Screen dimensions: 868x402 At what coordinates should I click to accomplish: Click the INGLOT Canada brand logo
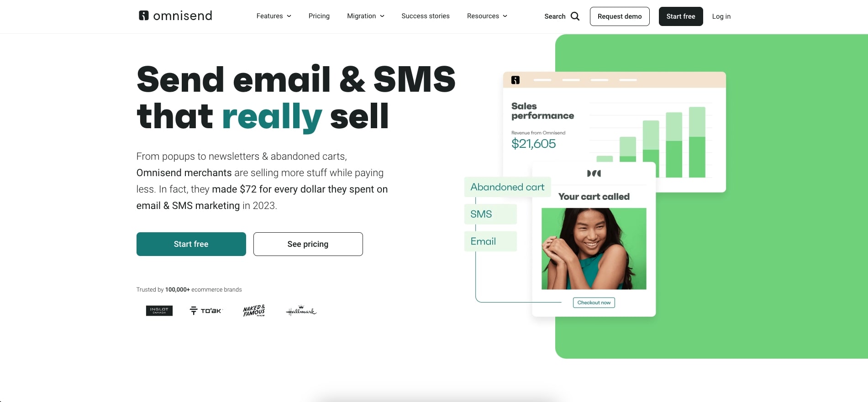pyautogui.click(x=159, y=311)
